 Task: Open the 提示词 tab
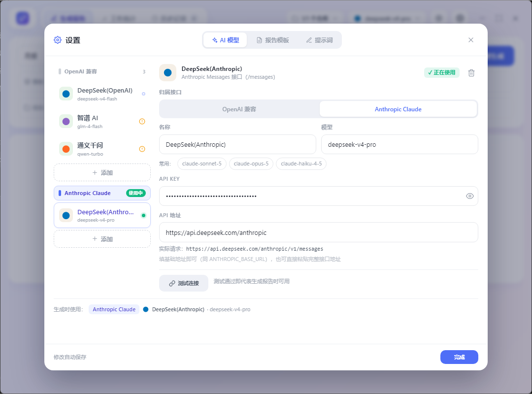point(319,40)
